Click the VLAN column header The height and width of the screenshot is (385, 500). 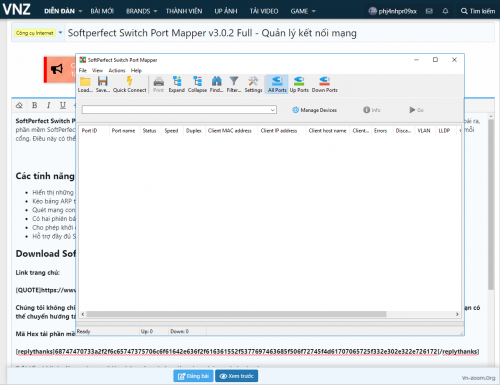[x=425, y=131]
